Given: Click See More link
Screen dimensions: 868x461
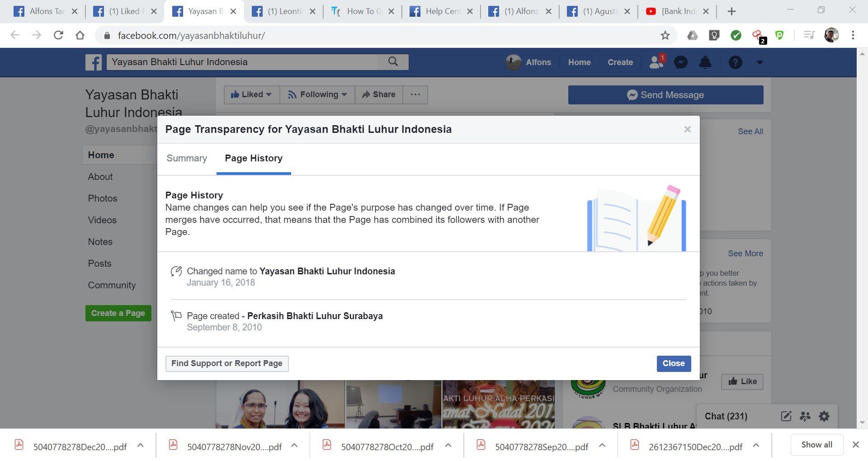Looking at the screenshot, I should [745, 254].
